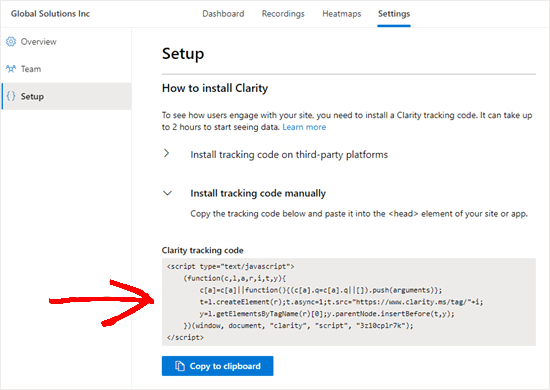The width and height of the screenshot is (550, 390).
Task: Click the Setup curly braces icon
Action: (11, 96)
